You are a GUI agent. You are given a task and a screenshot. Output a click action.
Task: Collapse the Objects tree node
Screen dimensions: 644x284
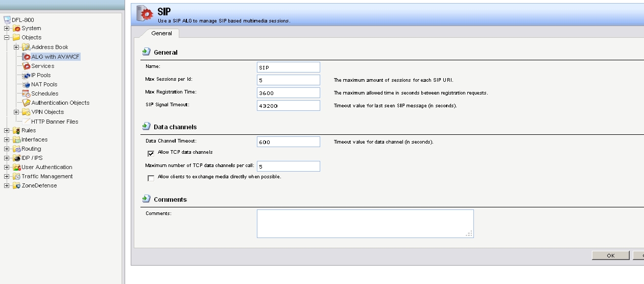coord(7,37)
